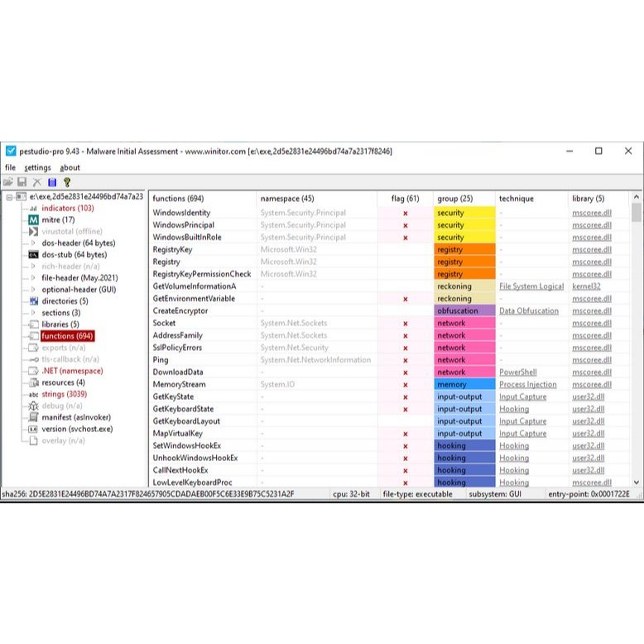Click the overlay page icon in tree
This screenshot has width=644, height=644.
click(x=34, y=440)
